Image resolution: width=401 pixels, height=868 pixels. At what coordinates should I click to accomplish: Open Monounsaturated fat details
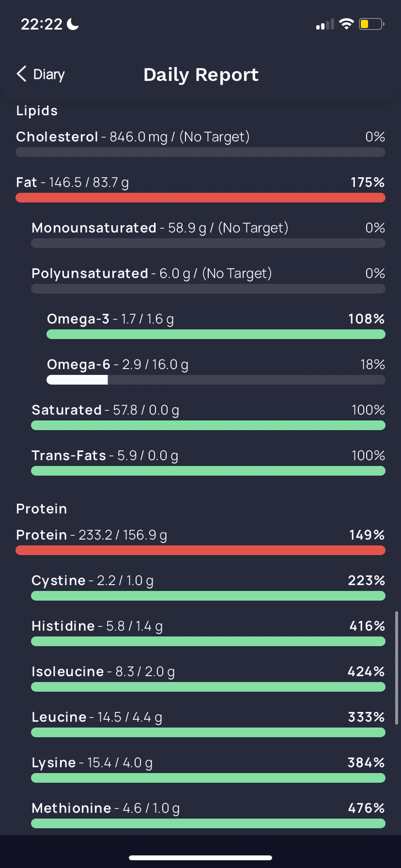208,234
